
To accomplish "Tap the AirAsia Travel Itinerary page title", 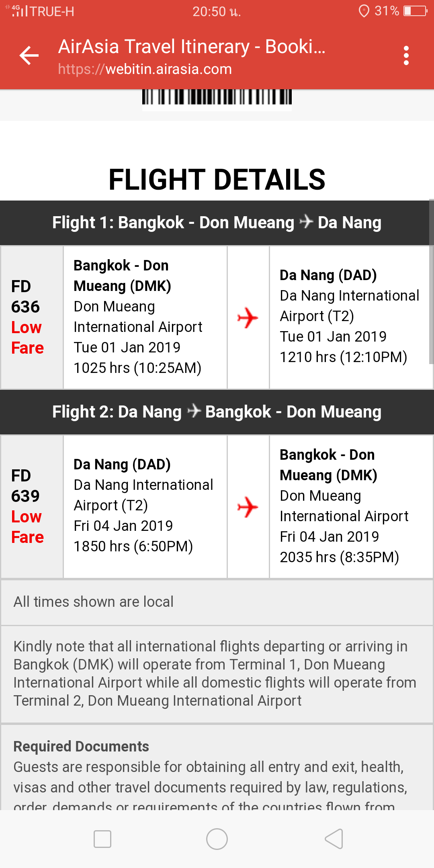I will [x=192, y=47].
